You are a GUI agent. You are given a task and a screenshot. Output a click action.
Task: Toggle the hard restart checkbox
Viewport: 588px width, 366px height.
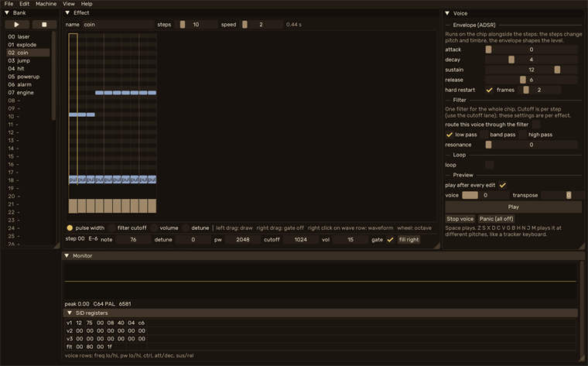click(489, 90)
